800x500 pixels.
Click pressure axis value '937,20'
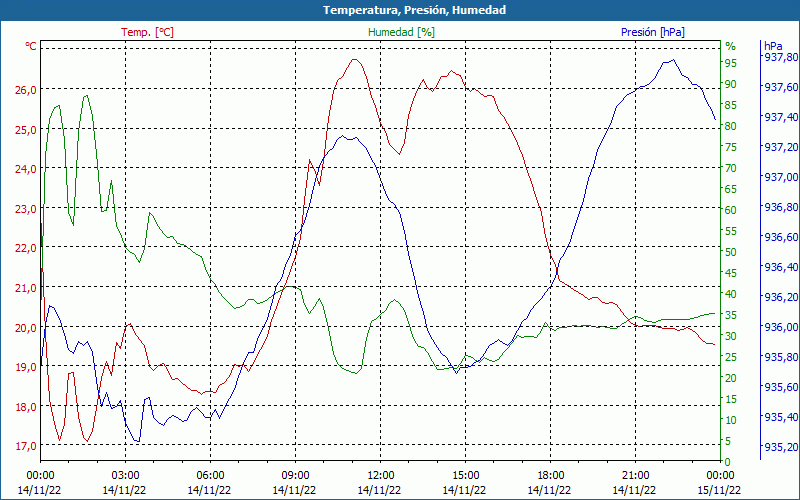coord(781,147)
